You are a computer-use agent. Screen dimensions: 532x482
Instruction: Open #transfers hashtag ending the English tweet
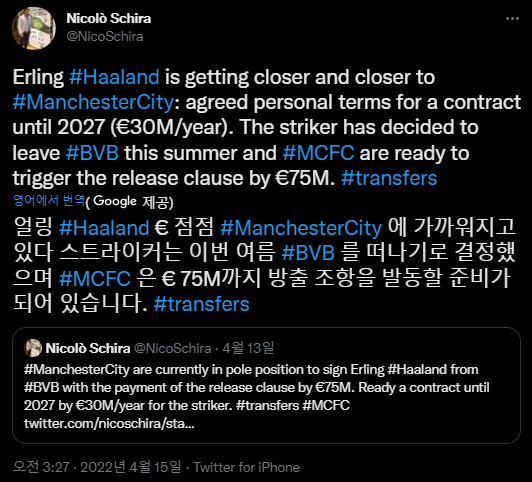389,178
